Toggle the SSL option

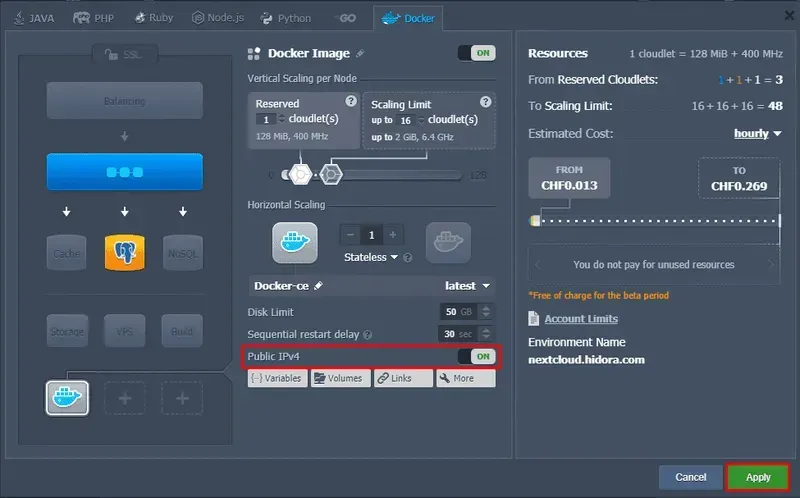[118, 53]
